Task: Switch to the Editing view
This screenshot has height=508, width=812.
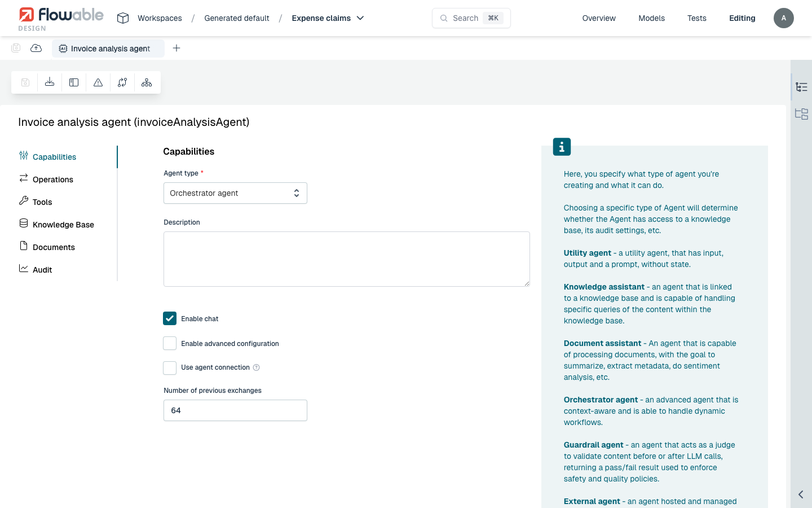Action: (x=742, y=18)
